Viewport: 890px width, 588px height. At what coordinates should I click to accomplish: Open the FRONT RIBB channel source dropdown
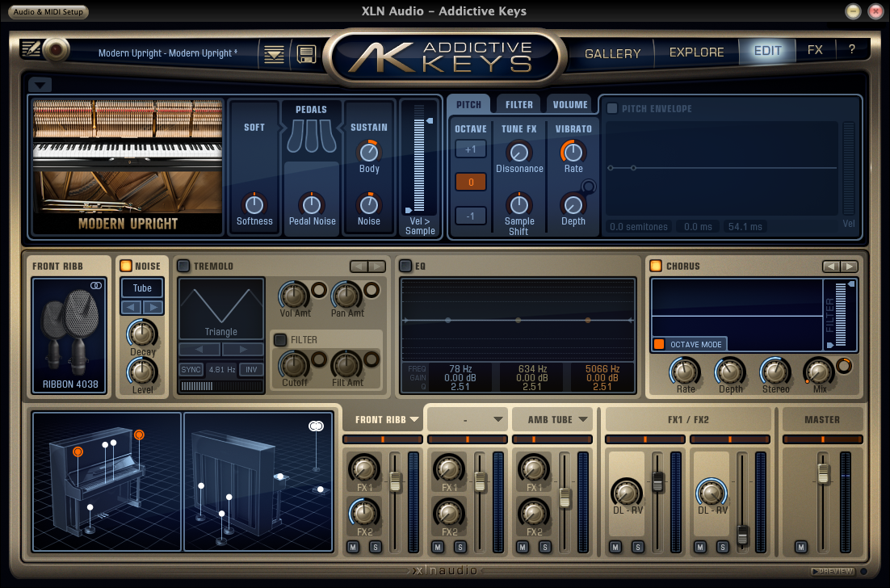click(x=383, y=419)
